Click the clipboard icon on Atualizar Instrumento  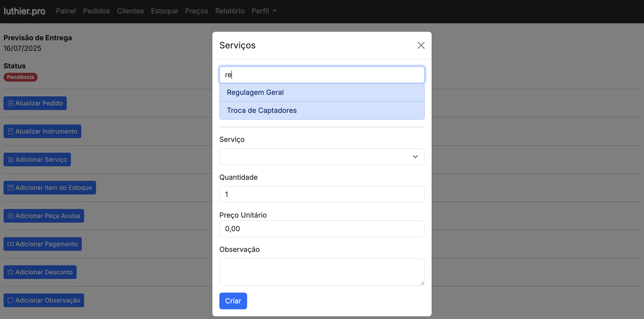[11, 131]
